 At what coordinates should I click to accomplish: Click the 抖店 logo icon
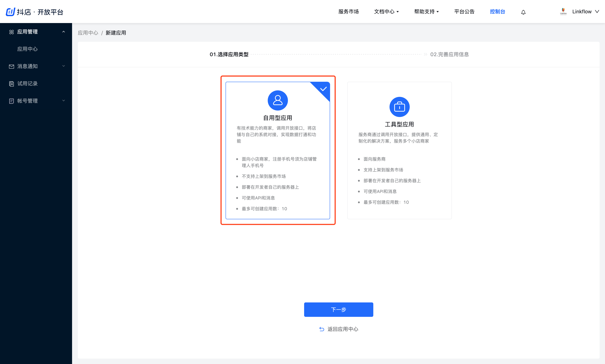point(11,12)
